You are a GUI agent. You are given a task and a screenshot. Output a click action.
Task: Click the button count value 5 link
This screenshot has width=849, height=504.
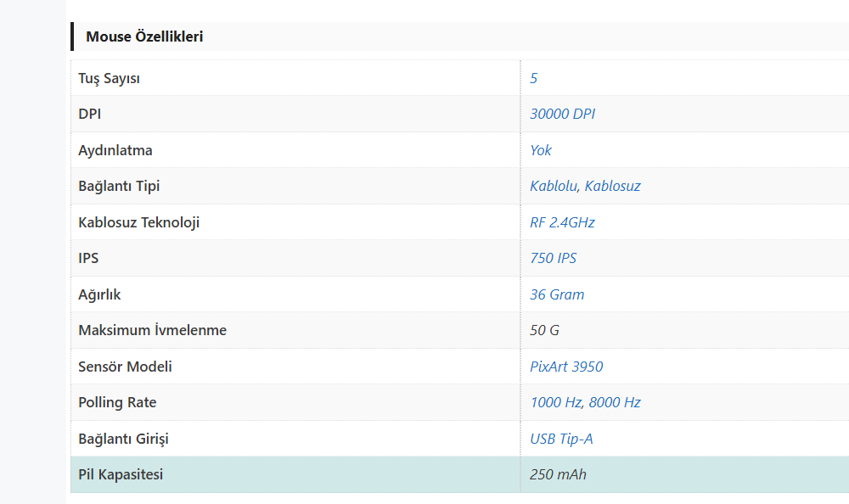(x=534, y=78)
